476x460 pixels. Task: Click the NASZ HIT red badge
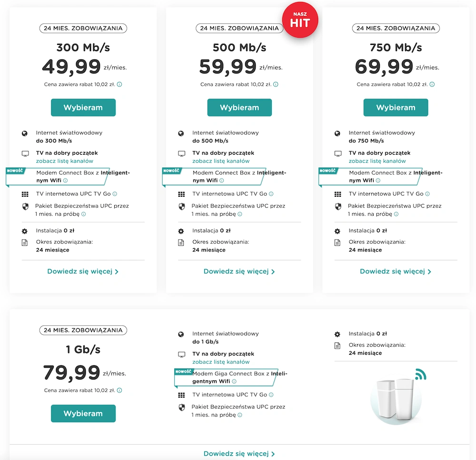coord(300,20)
